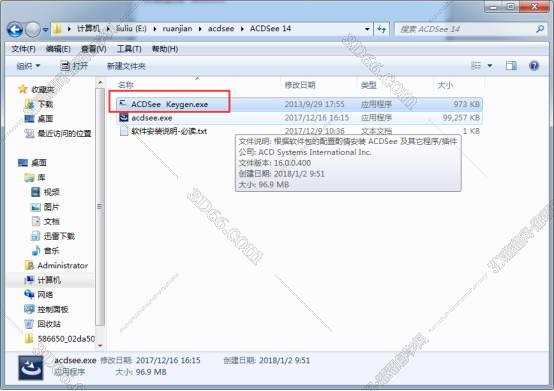Open 下载 in the favorites list
This screenshot has height=391, width=554.
point(45,104)
